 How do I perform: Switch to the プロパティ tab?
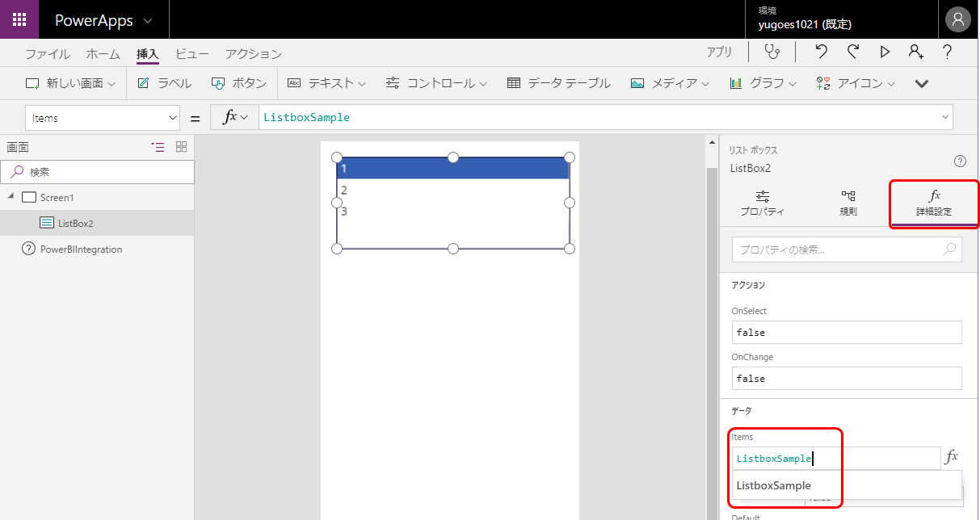coord(760,202)
